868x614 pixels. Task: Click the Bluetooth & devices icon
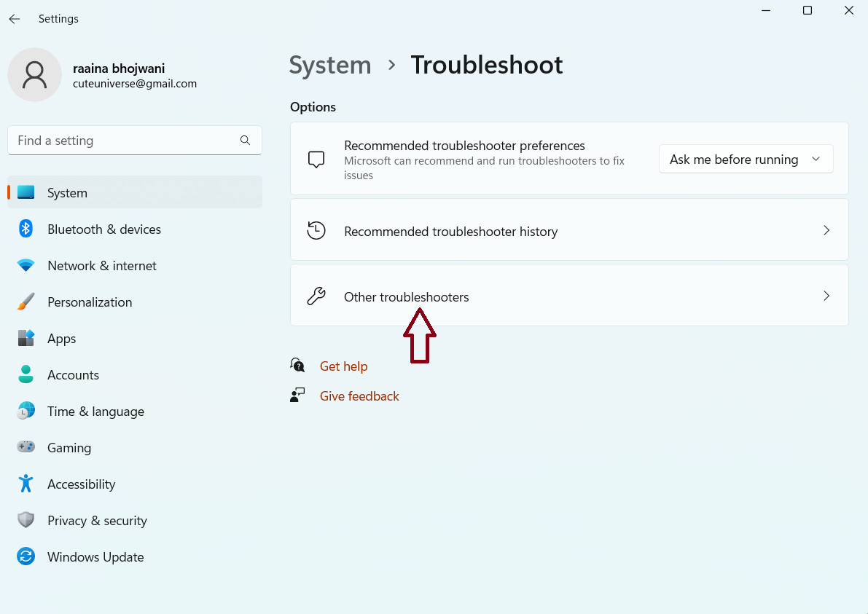pyautogui.click(x=26, y=229)
